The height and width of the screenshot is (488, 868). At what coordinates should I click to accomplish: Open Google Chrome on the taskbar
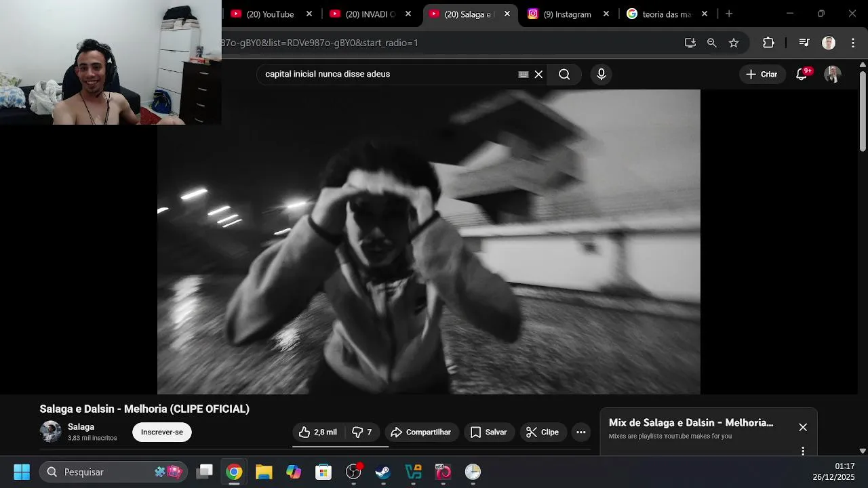point(234,472)
